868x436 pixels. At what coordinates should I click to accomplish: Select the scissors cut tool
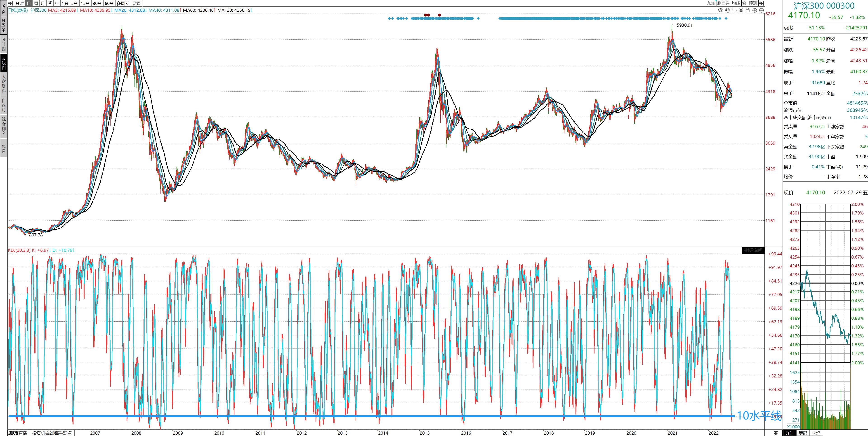pos(741,10)
